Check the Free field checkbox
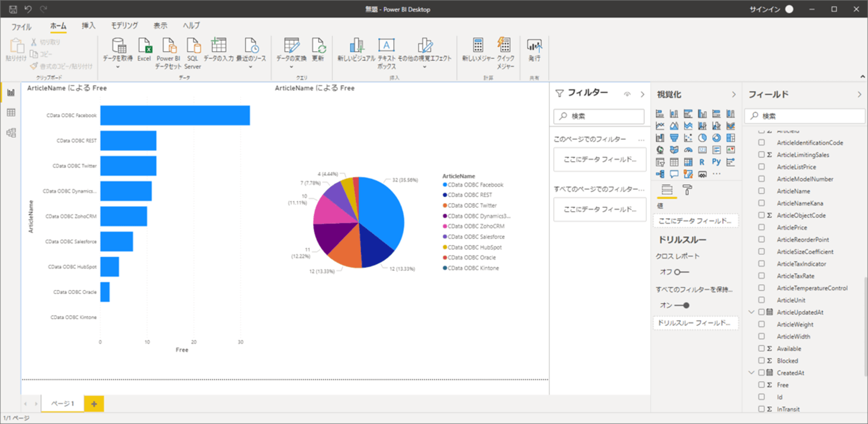This screenshot has height=424, width=868. coord(762,385)
